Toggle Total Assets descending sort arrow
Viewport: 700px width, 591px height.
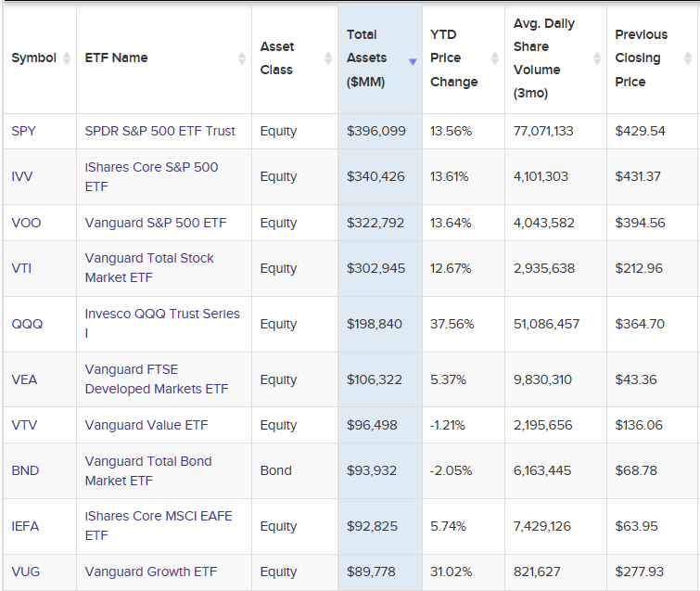point(413,61)
